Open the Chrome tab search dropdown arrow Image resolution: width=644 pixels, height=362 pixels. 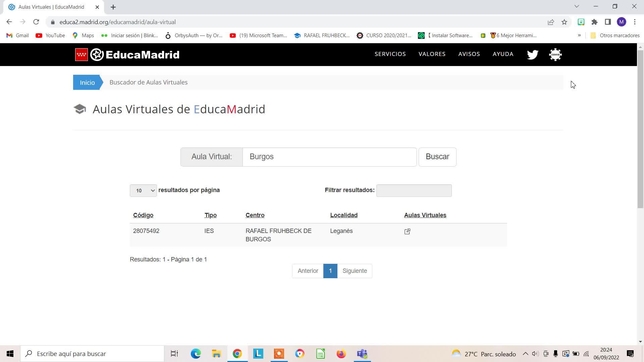pyautogui.click(x=577, y=6)
